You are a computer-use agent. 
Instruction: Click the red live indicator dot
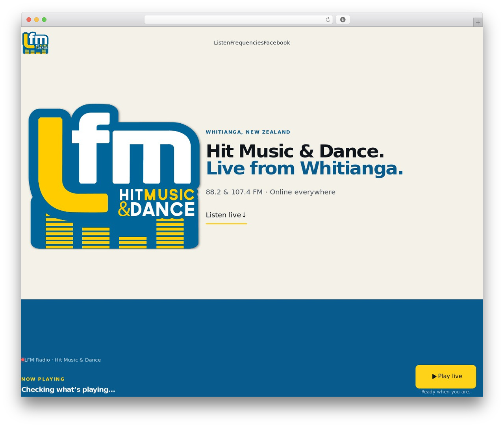[23, 360]
